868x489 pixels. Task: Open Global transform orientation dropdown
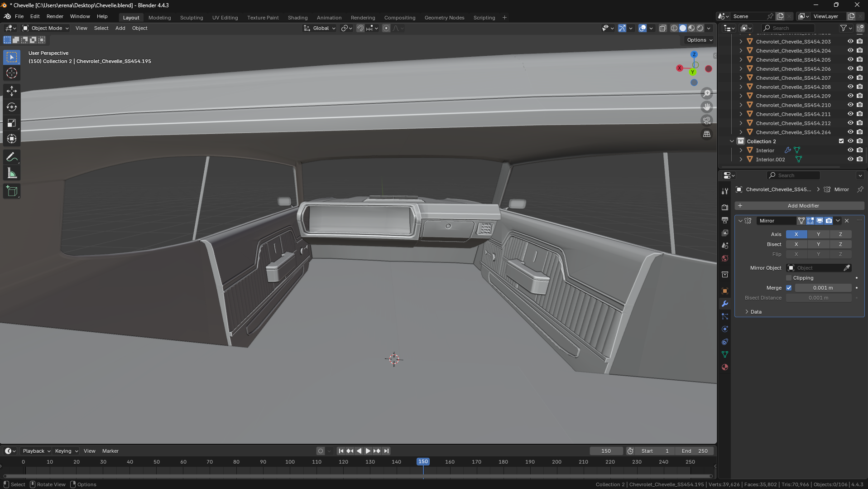click(320, 28)
